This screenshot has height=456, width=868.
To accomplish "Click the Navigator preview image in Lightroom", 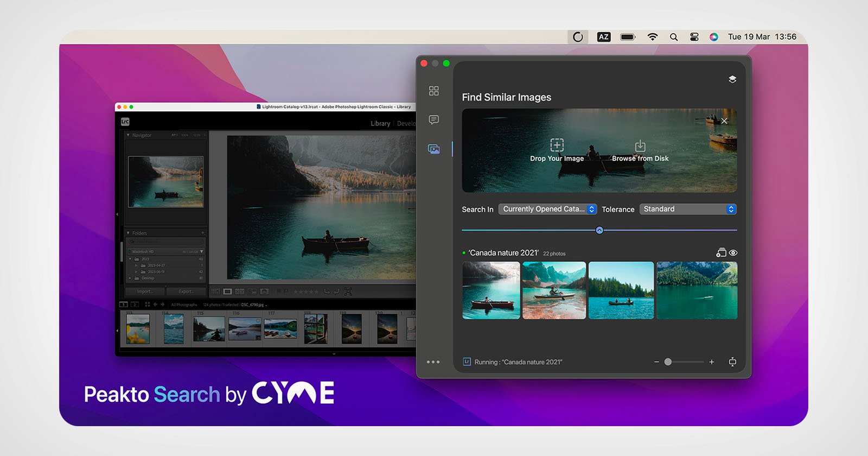I will (x=166, y=182).
